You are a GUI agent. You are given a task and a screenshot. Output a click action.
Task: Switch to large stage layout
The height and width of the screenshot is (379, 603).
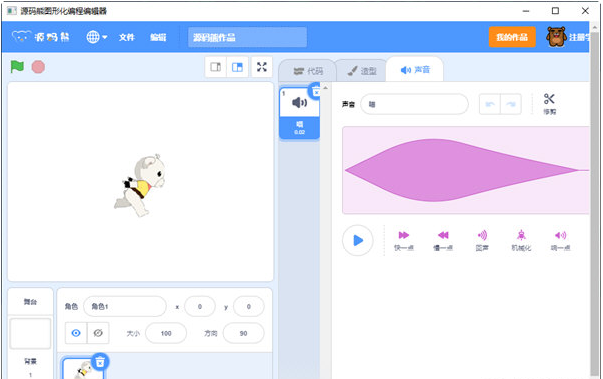click(237, 67)
